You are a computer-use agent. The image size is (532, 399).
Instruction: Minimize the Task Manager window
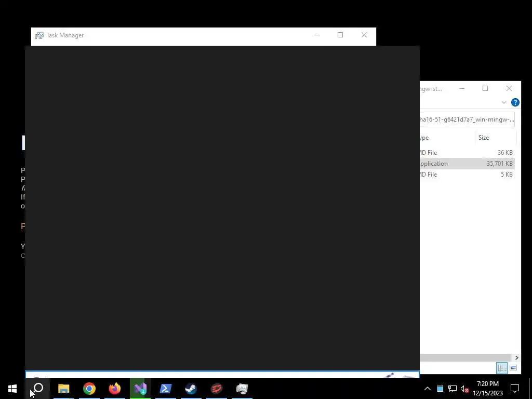[316, 35]
